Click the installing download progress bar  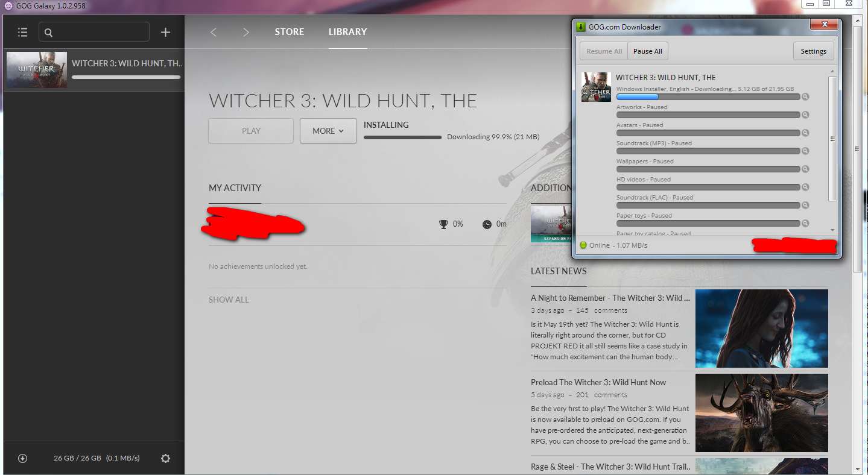coord(403,137)
